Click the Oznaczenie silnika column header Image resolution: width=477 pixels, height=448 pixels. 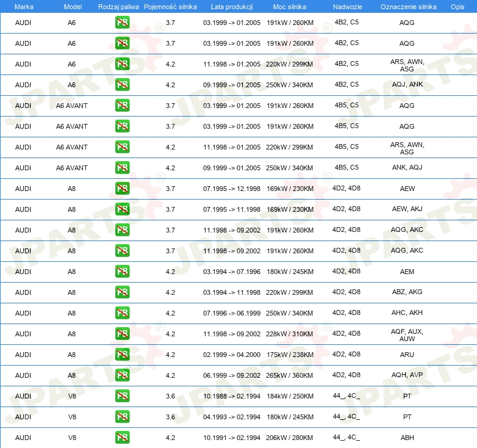coord(408,7)
